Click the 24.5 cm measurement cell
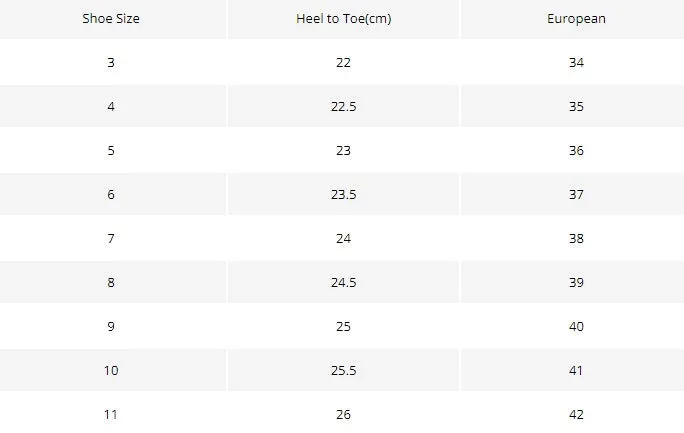 [x=343, y=283]
